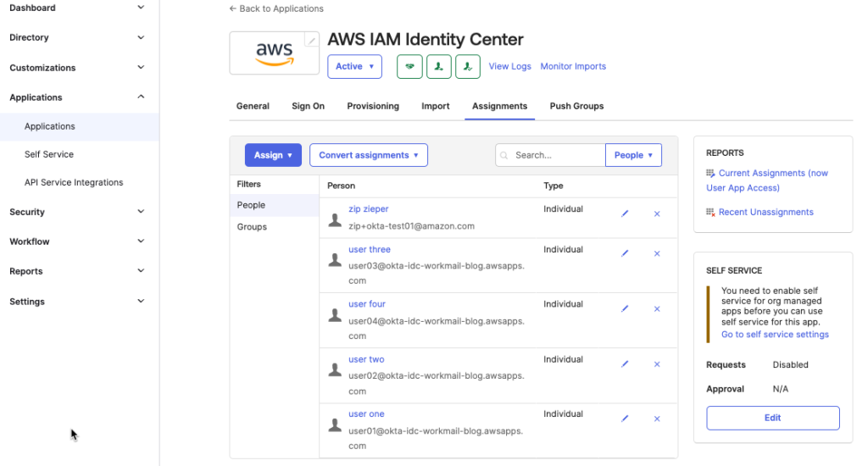868x466 pixels.
Task: Click zip zieper's person avatar icon
Action: tap(335, 220)
